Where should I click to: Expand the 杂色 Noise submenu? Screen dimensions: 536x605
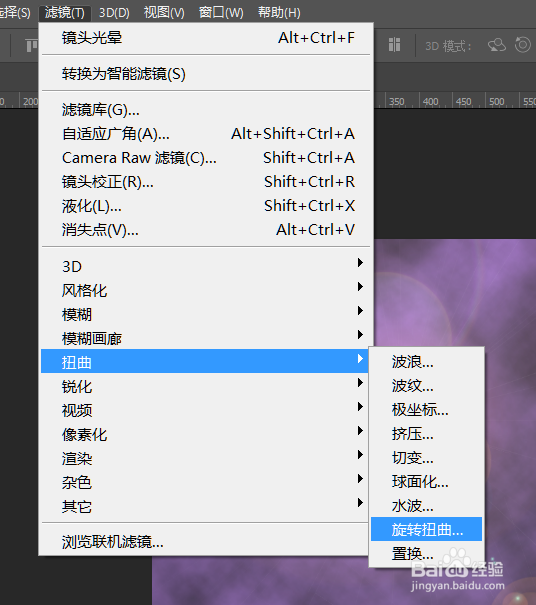click(206, 482)
